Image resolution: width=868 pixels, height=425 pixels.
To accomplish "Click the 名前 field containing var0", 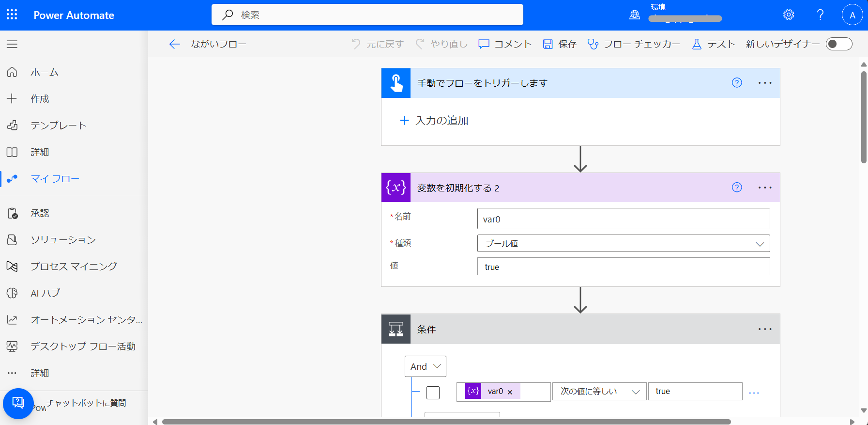I will coord(624,219).
